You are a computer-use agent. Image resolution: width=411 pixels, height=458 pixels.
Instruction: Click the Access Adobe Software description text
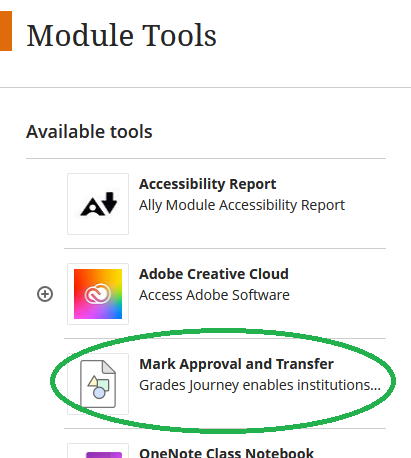point(214,295)
